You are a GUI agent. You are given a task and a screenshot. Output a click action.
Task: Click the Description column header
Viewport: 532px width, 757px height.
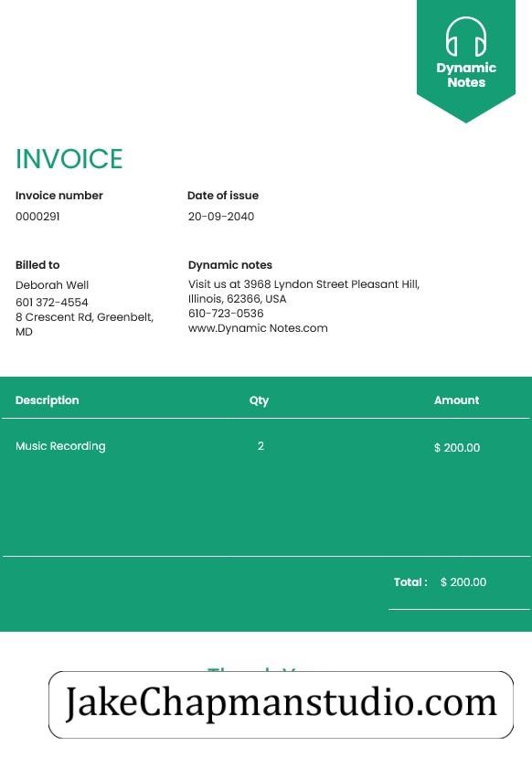pos(48,400)
